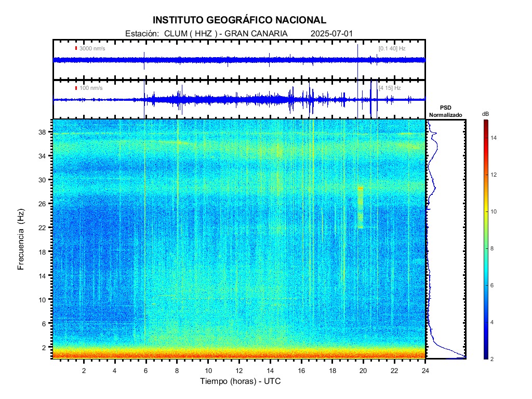Click the 6 Hz frequency tick label
This screenshot has height=399, width=532.
(44, 324)
